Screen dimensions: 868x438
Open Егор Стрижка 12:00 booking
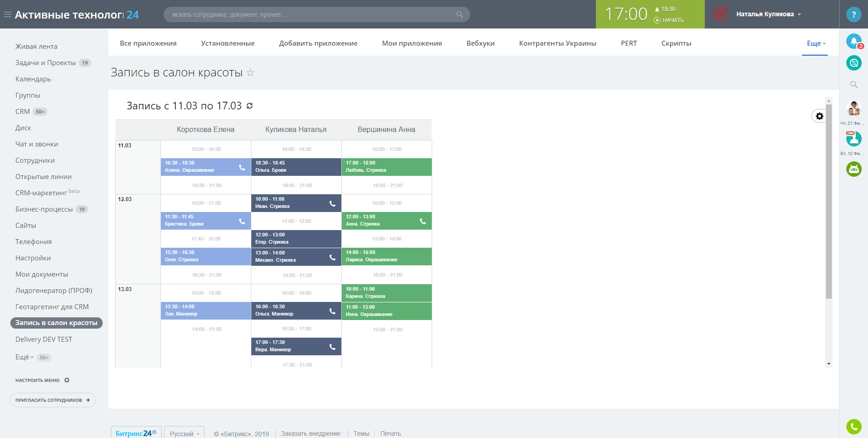[x=296, y=239]
